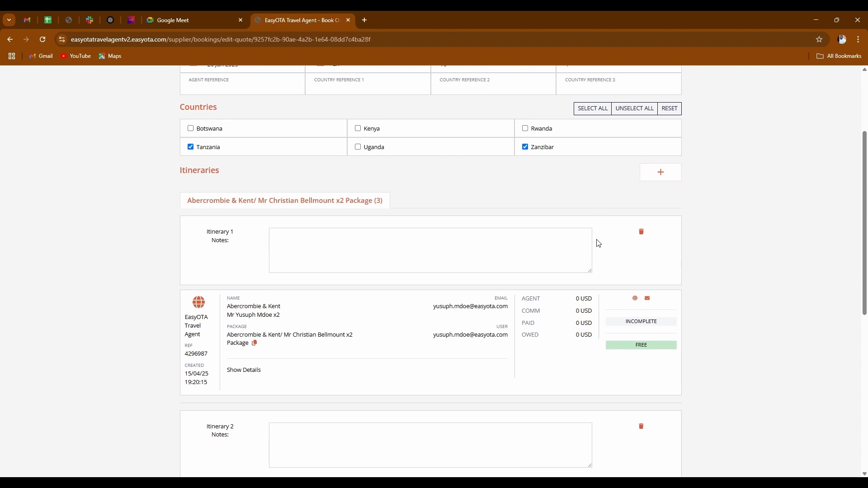Check the Uganda country checkbox
Image resolution: width=868 pixels, height=488 pixels.
[358, 147]
